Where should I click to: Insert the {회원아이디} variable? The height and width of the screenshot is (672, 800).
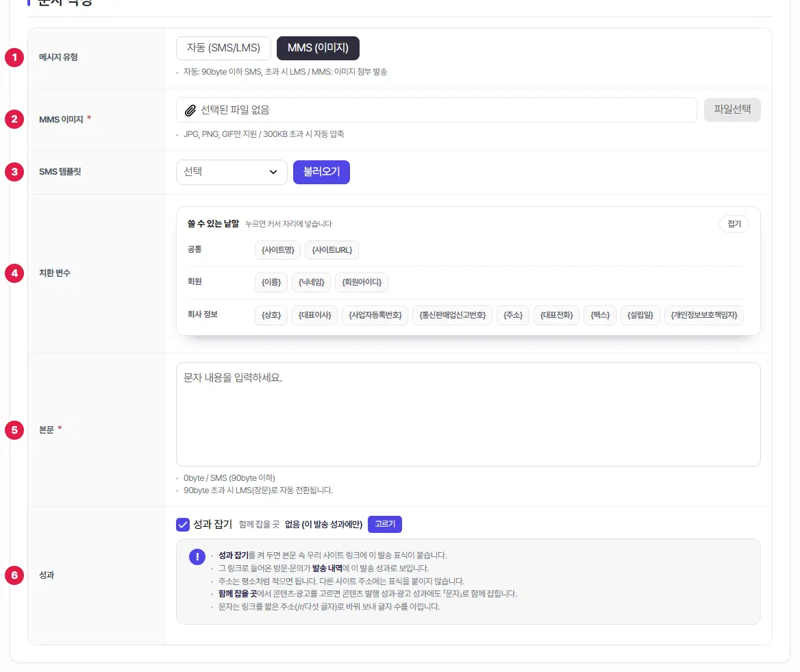(x=362, y=282)
